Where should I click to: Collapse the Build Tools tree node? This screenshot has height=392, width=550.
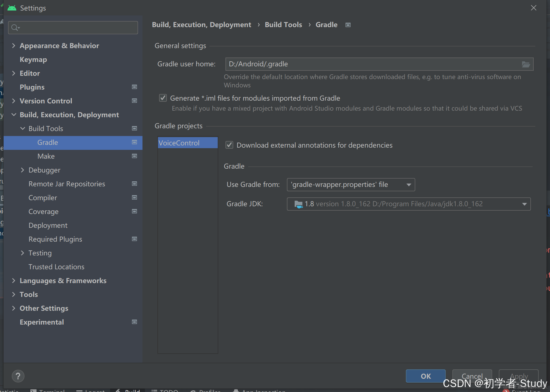click(x=23, y=129)
